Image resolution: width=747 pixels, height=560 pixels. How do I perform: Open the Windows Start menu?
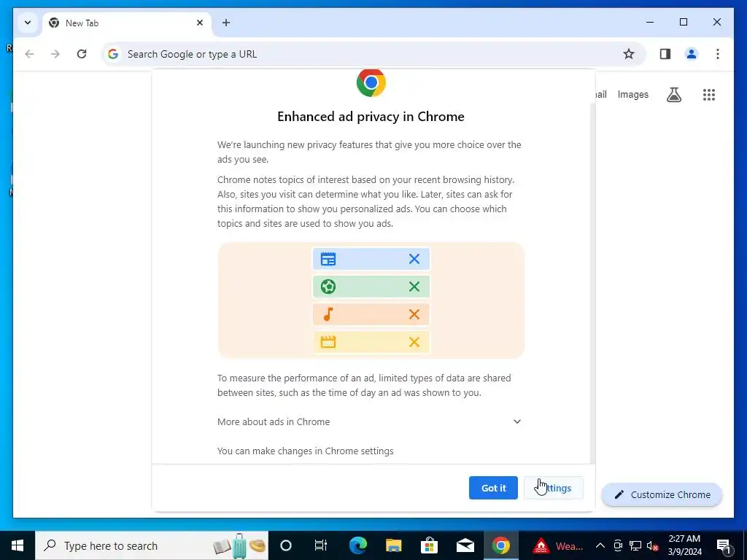[x=18, y=545]
